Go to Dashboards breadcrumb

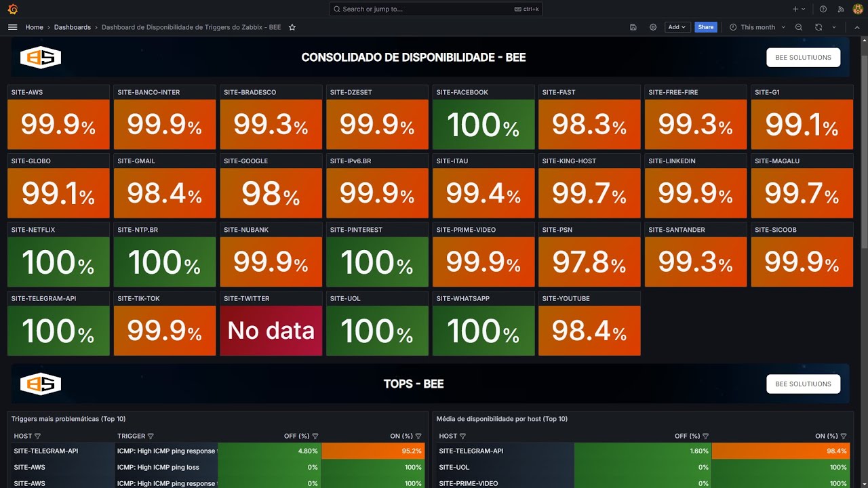pos(73,27)
